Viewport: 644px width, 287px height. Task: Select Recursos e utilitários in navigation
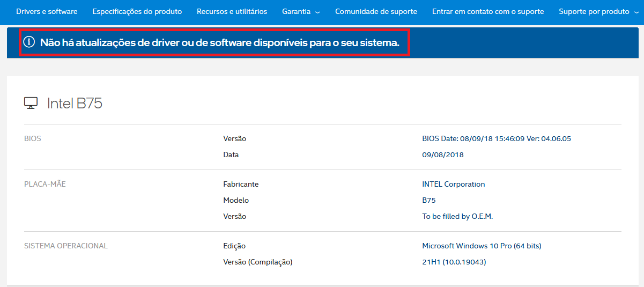[x=232, y=11]
